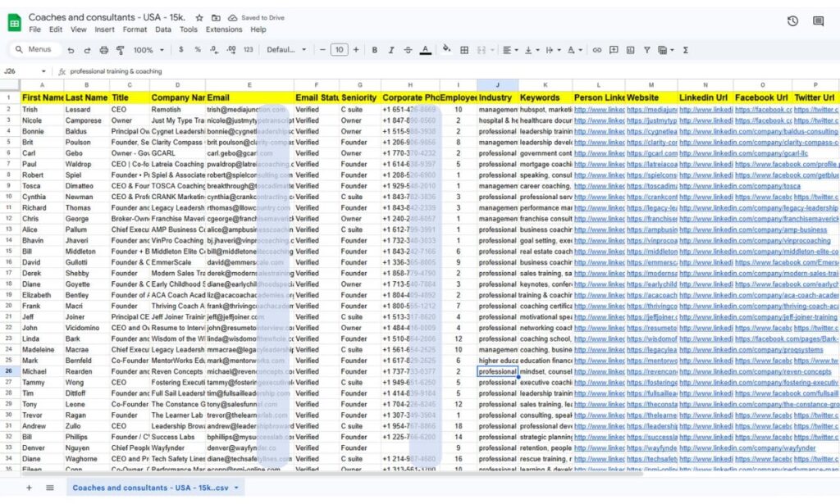The image size is (840, 504).
Task: Open the View menu
Action: tap(78, 30)
